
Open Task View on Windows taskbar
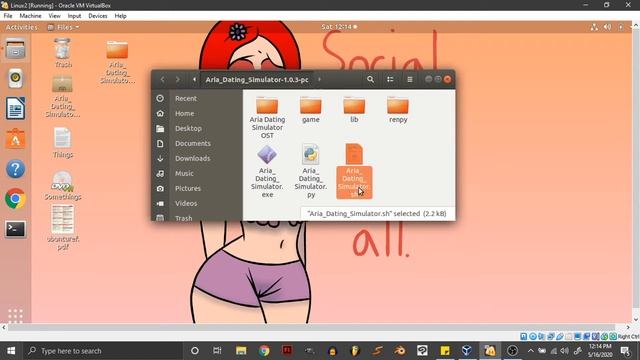point(217,351)
